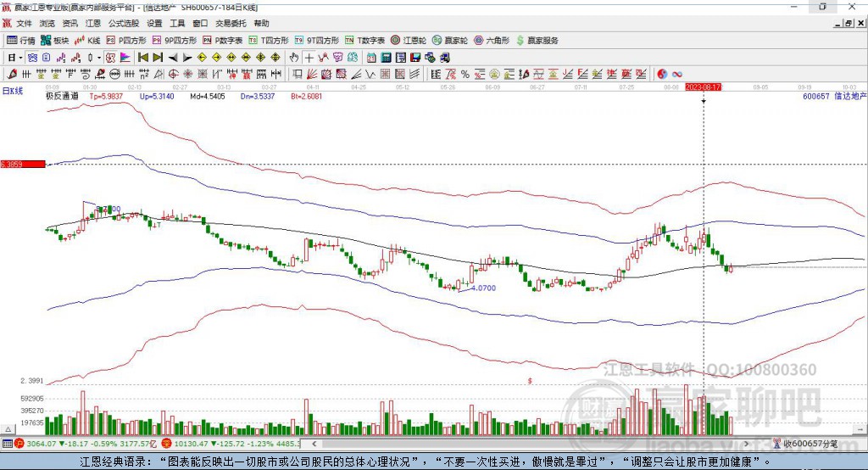Open the 文件 menu

(x=24, y=23)
